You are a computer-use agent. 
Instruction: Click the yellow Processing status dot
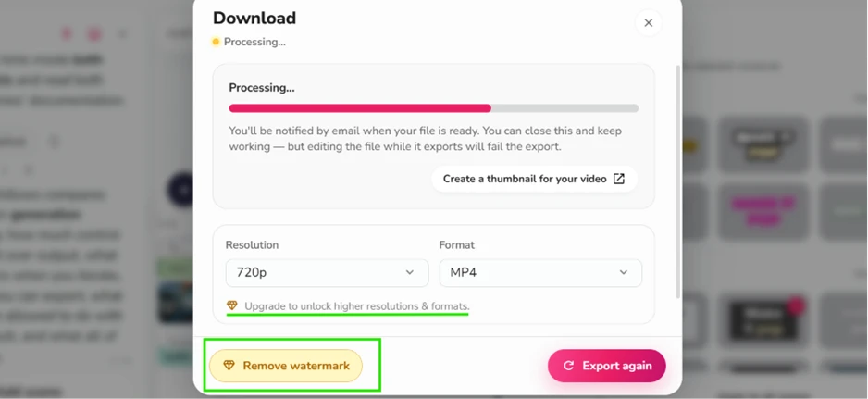click(216, 42)
